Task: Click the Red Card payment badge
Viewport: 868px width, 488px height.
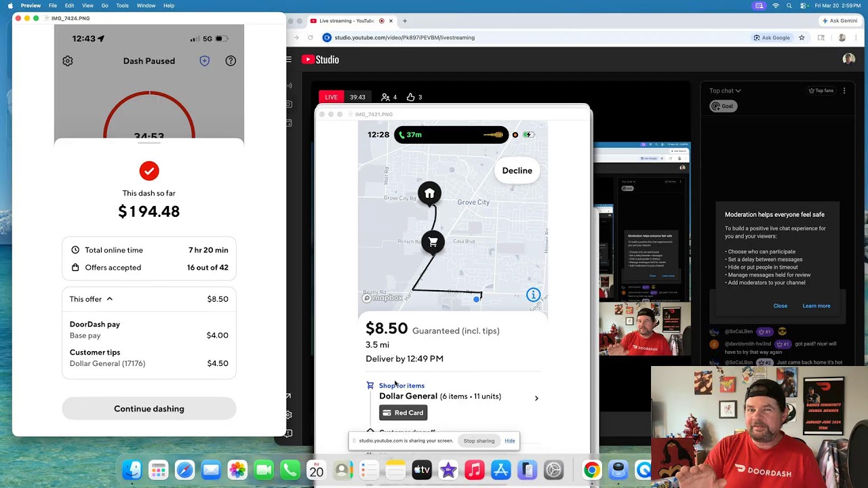Action: pyautogui.click(x=403, y=413)
